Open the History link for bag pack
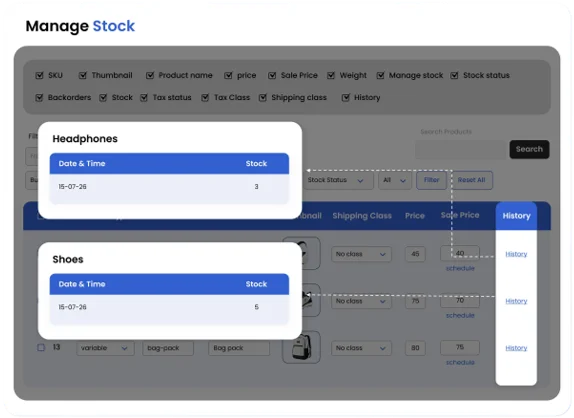Viewport: 574px width, 418px height. [516, 348]
